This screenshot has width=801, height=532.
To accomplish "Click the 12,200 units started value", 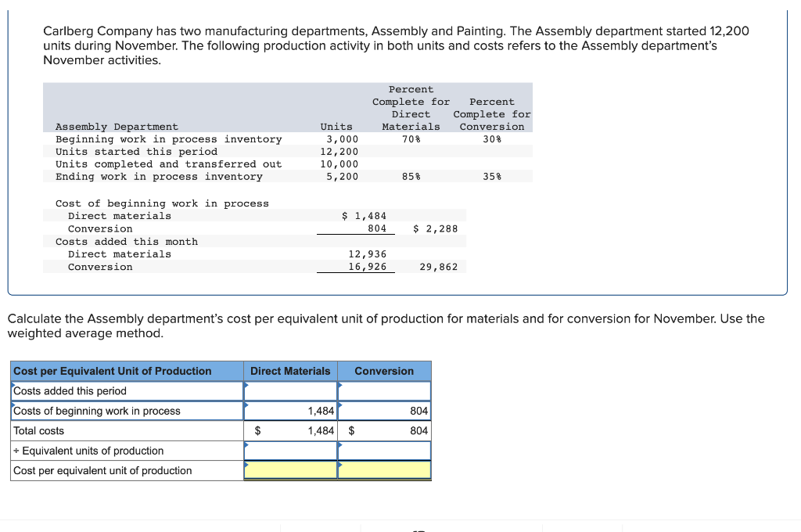I will 339,152.
